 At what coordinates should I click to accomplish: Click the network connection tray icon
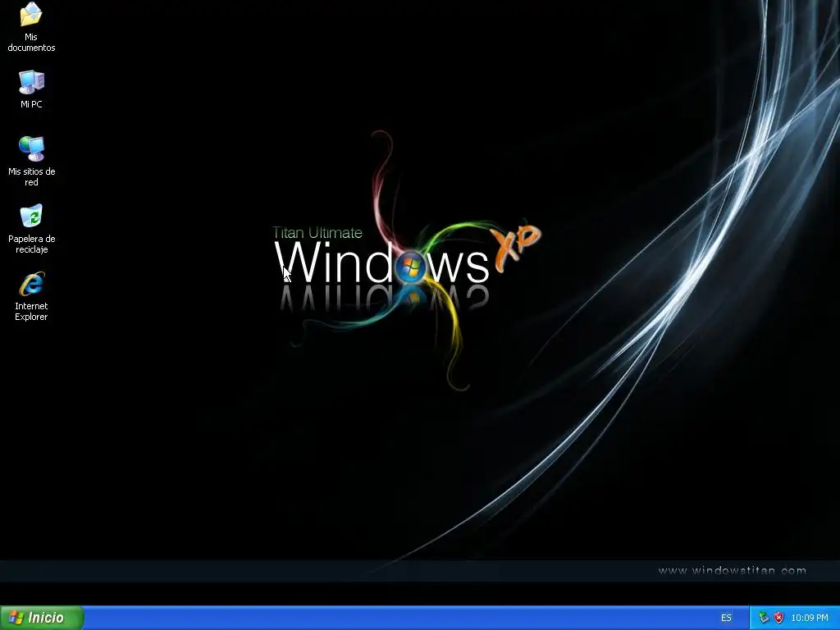click(x=764, y=618)
